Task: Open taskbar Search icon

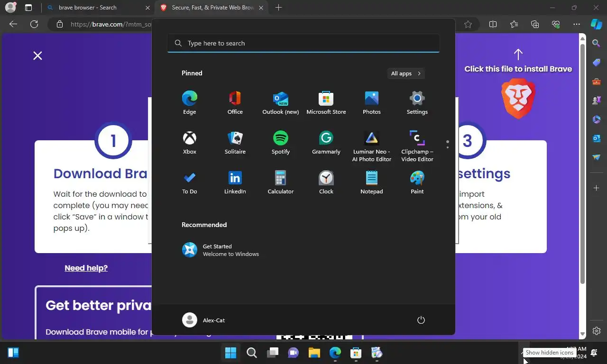Action: (x=252, y=353)
